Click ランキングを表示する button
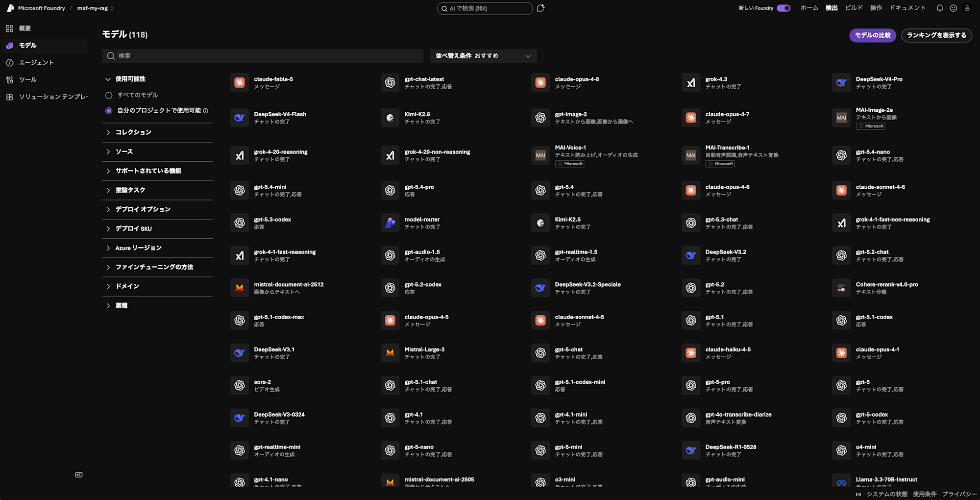980x500 pixels. [x=936, y=35]
